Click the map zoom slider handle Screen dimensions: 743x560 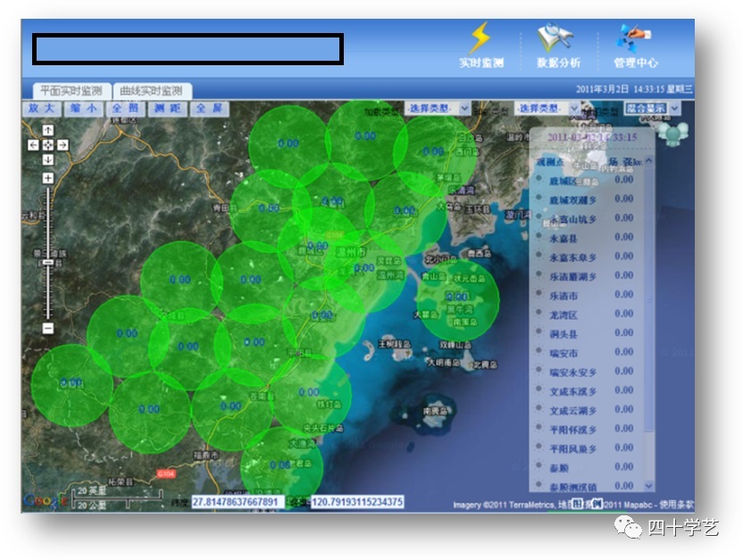point(48,262)
